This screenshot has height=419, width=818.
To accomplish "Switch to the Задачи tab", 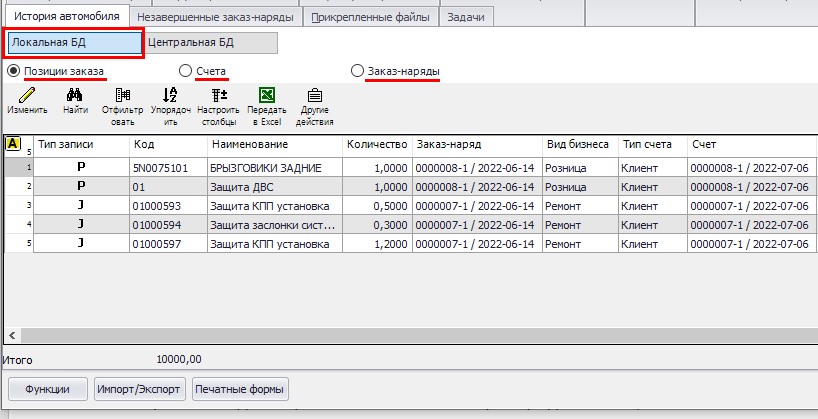I will coord(467,17).
